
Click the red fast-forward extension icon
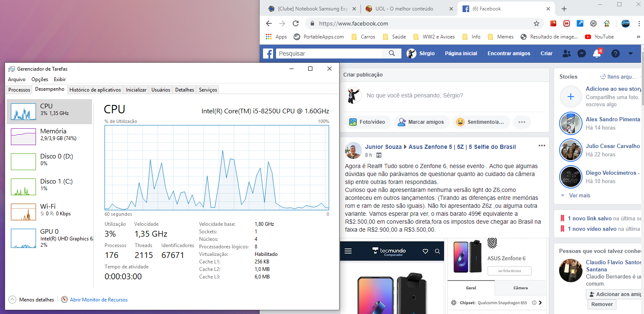[567, 23]
